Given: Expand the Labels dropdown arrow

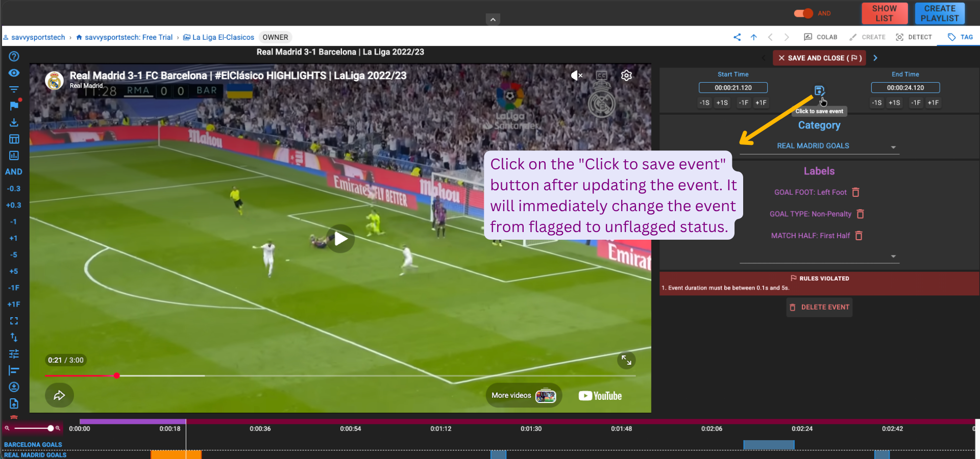Looking at the screenshot, I should (x=893, y=256).
